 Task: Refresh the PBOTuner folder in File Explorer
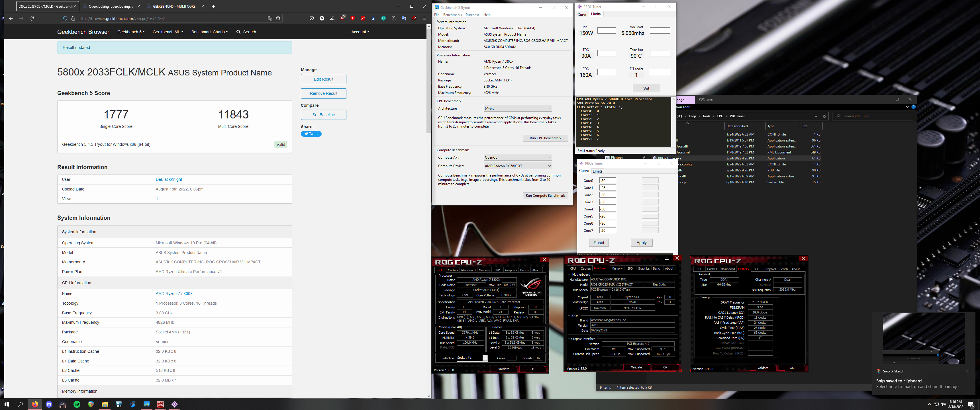click(824, 116)
